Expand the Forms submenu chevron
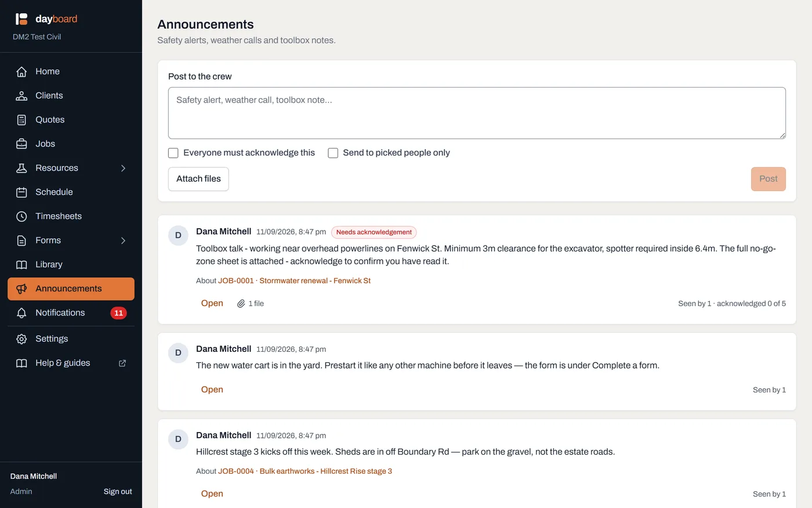Viewport: 812px width, 508px height. pos(123,240)
